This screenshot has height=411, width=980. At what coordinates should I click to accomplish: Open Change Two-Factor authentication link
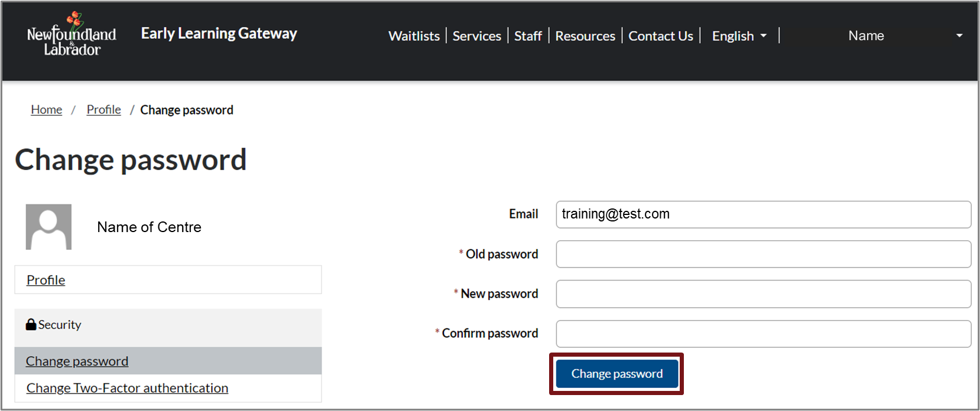pyautogui.click(x=127, y=388)
